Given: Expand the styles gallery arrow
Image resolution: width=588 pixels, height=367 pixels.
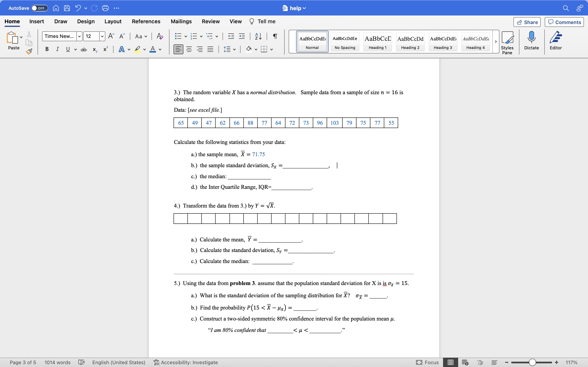Looking at the screenshot, I should click(x=496, y=42).
